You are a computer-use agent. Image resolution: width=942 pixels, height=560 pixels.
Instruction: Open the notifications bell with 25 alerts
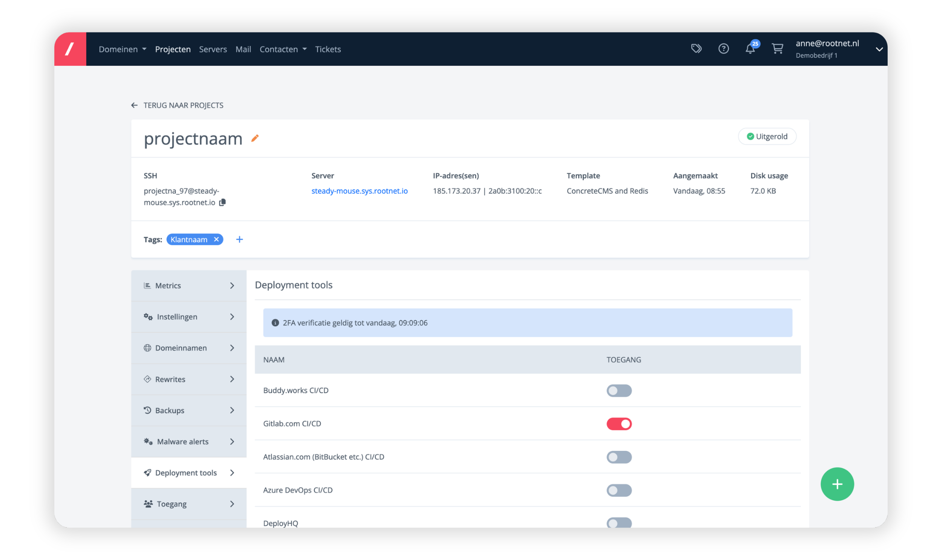(x=750, y=48)
